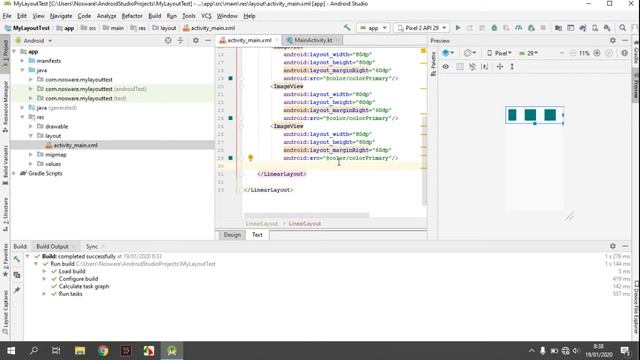Open the preview orientation dropdown
This screenshot has width=640, height=360.
click(470, 53)
